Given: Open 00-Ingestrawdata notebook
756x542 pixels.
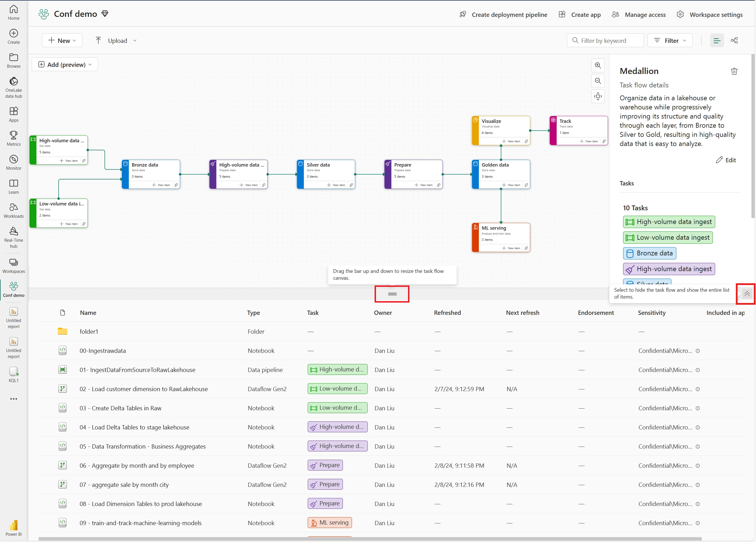Looking at the screenshot, I should (103, 351).
